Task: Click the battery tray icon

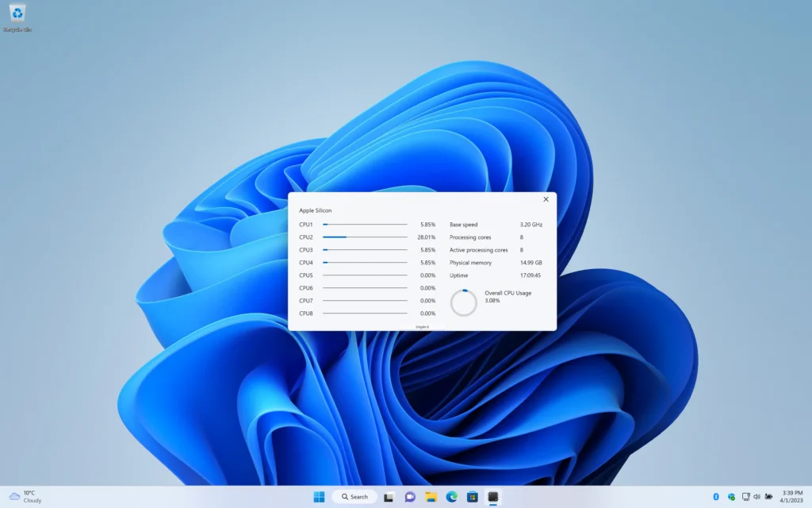Action: pos(768,497)
